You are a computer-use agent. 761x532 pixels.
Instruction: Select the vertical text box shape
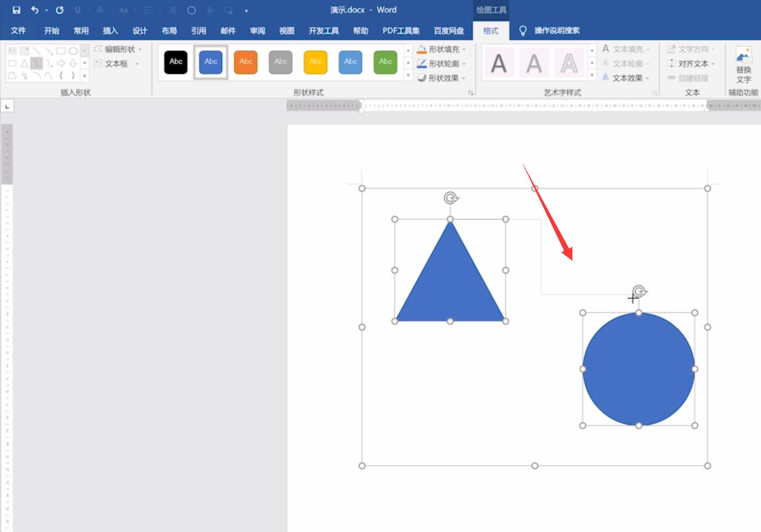pos(24,50)
